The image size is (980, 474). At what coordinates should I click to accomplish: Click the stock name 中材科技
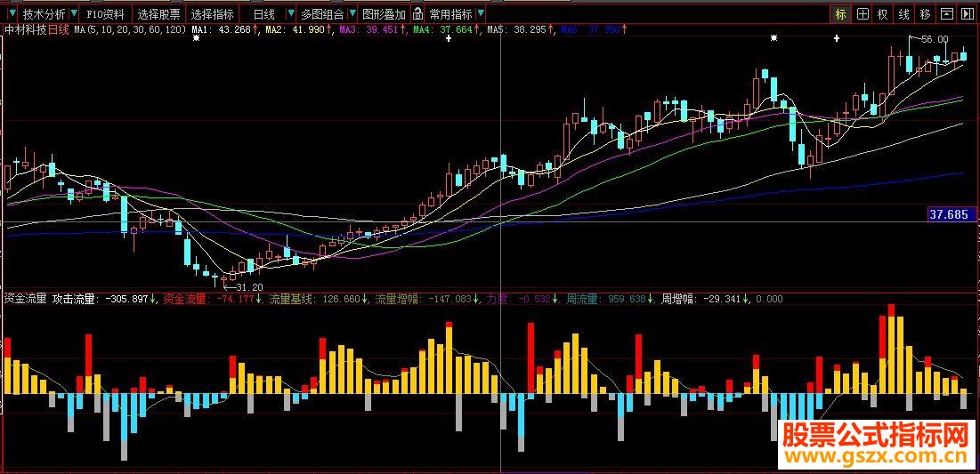click(26, 28)
